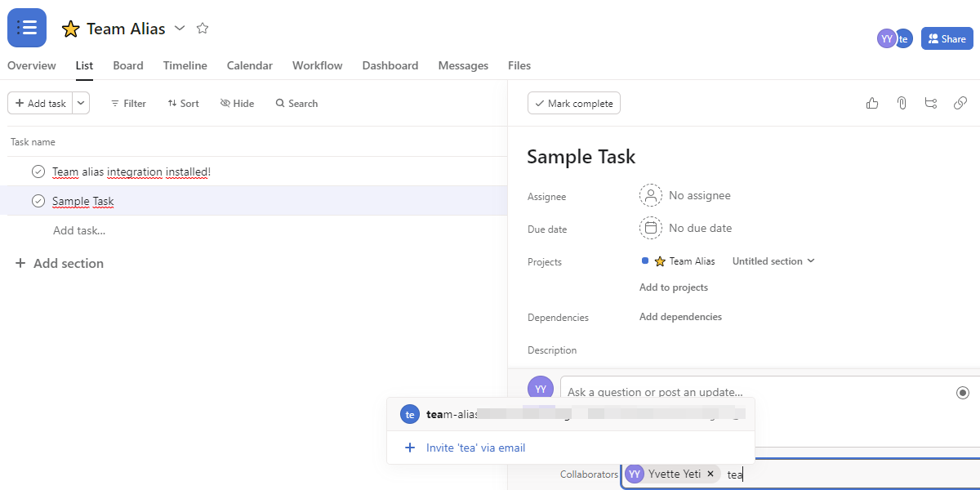Click Add to projects
The height and width of the screenshot is (490, 980).
coord(674,287)
